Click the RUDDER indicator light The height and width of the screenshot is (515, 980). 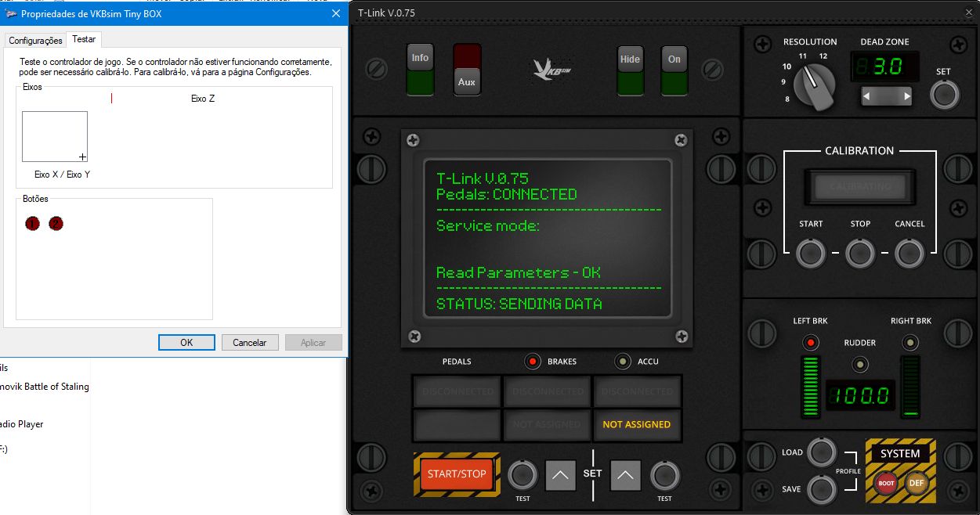[860, 365]
